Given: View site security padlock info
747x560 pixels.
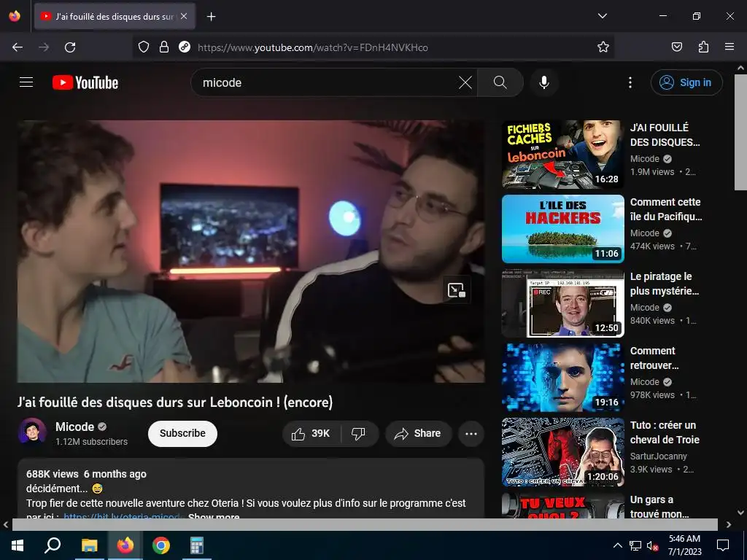Looking at the screenshot, I should click(x=164, y=47).
